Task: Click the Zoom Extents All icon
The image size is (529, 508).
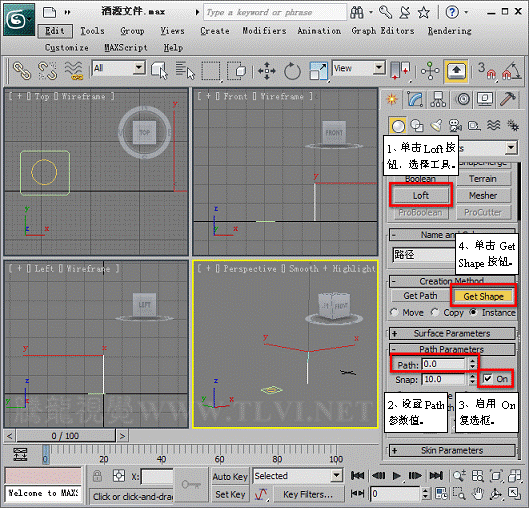Action: point(478,476)
